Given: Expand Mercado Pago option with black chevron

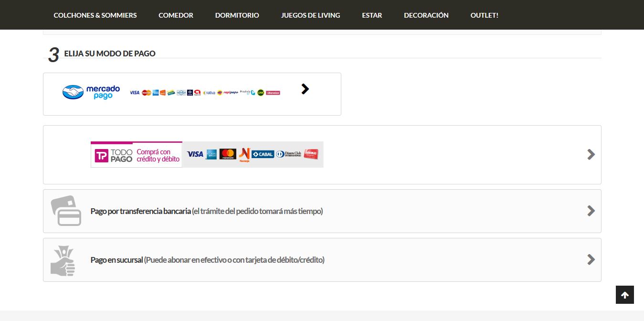Looking at the screenshot, I should (x=305, y=89).
